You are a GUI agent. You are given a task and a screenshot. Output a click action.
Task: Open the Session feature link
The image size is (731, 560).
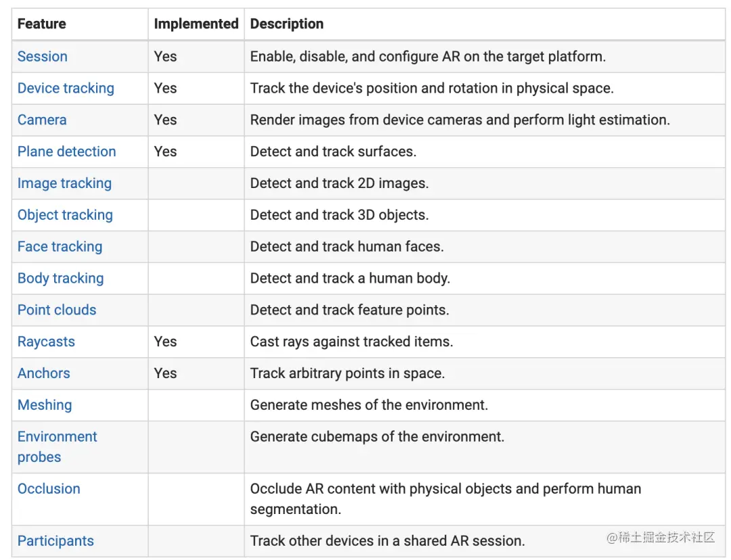click(x=42, y=57)
